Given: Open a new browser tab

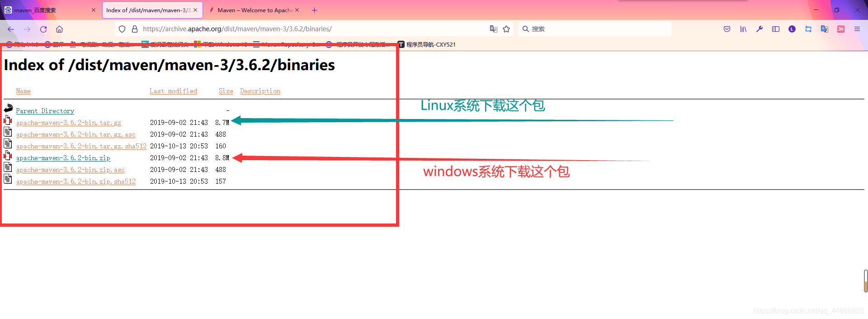Looking at the screenshot, I should [x=315, y=10].
